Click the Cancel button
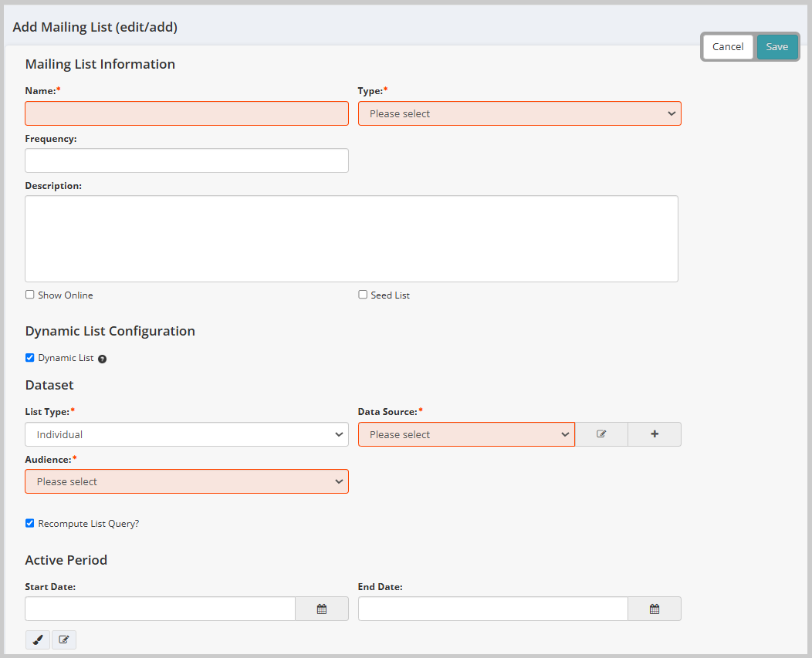812x658 pixels. click(727, 46)
